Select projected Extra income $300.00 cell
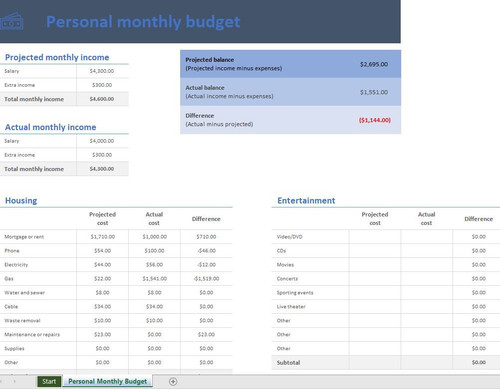Screen dimensions: 500x389 tap(102, 85)
